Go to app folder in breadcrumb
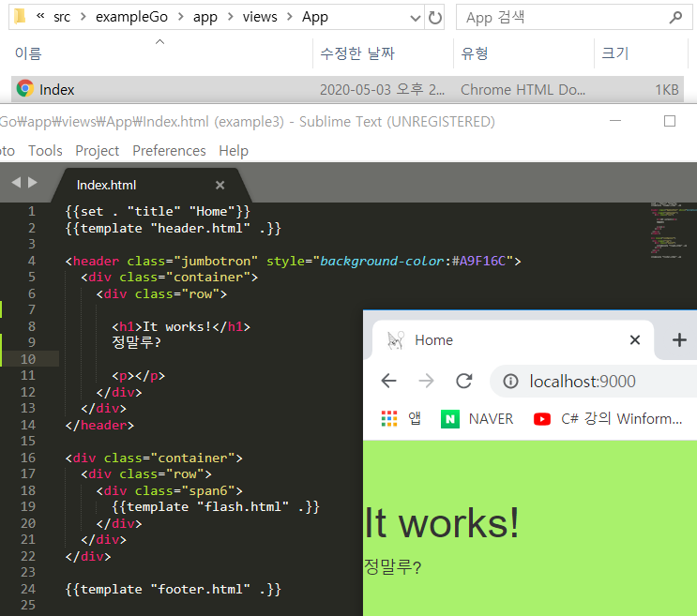697x616 pixels. (205, 17)
